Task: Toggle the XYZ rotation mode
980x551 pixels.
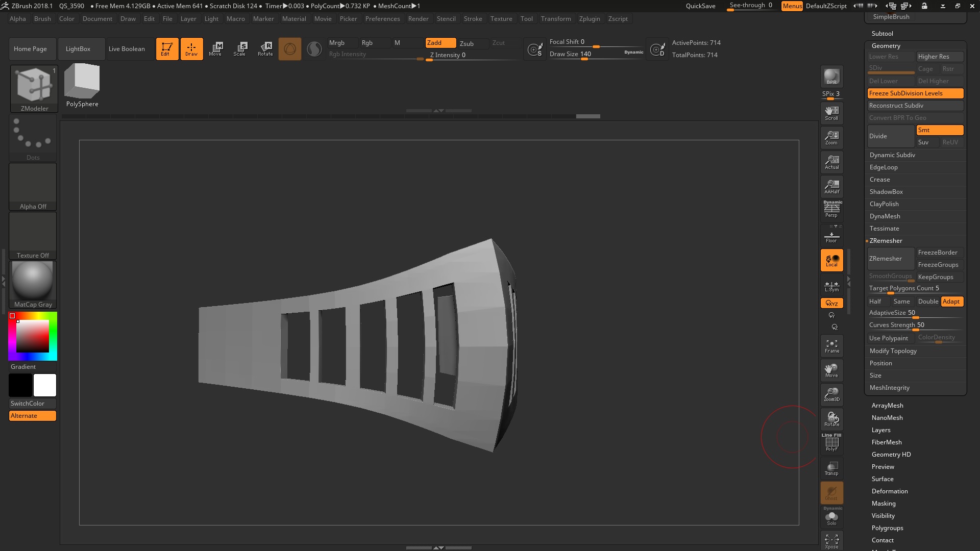Action: [x=831, y=303]
